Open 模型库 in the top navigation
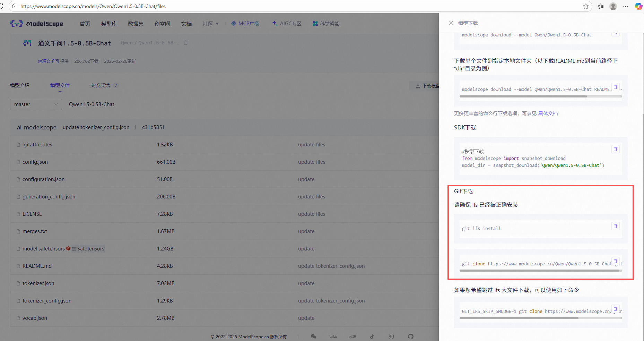The height and width of the screenshot is (341, 644). point(109,24)
